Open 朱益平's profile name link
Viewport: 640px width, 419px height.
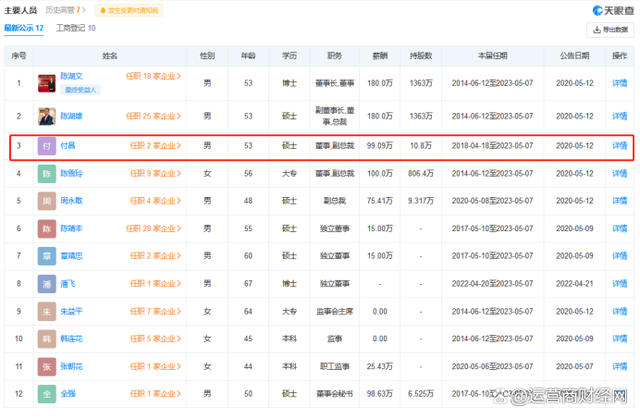tap(71, 311)
